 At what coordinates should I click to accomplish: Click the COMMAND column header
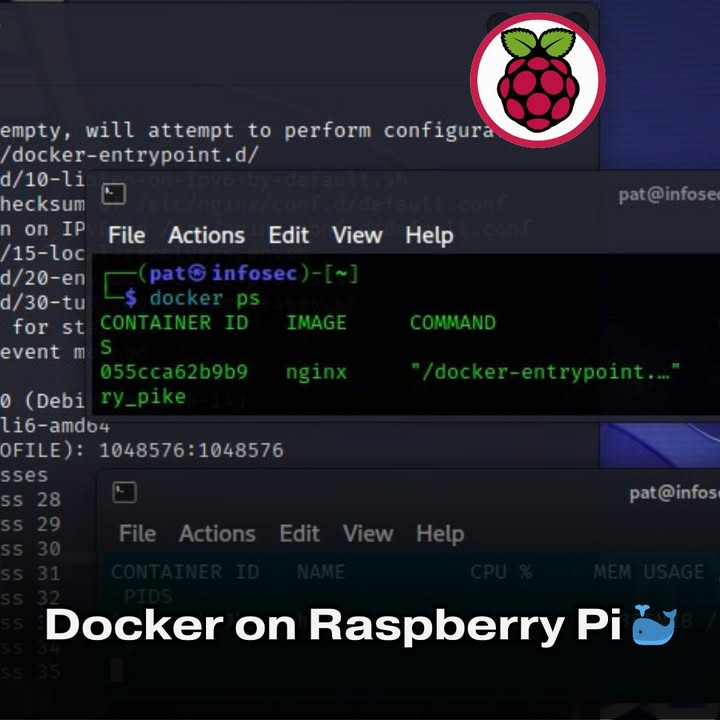click(x=453, y=323)
